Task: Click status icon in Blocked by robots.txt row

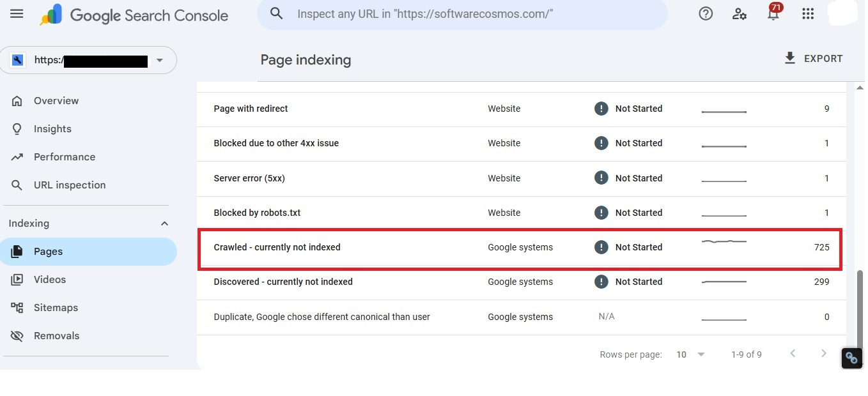Action: (601, 213)
